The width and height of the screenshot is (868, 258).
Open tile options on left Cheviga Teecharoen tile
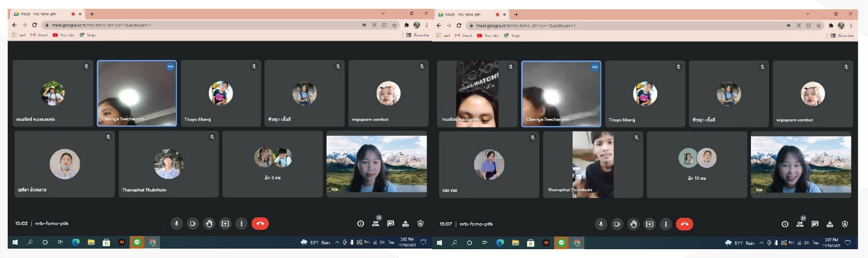[170, 67]
